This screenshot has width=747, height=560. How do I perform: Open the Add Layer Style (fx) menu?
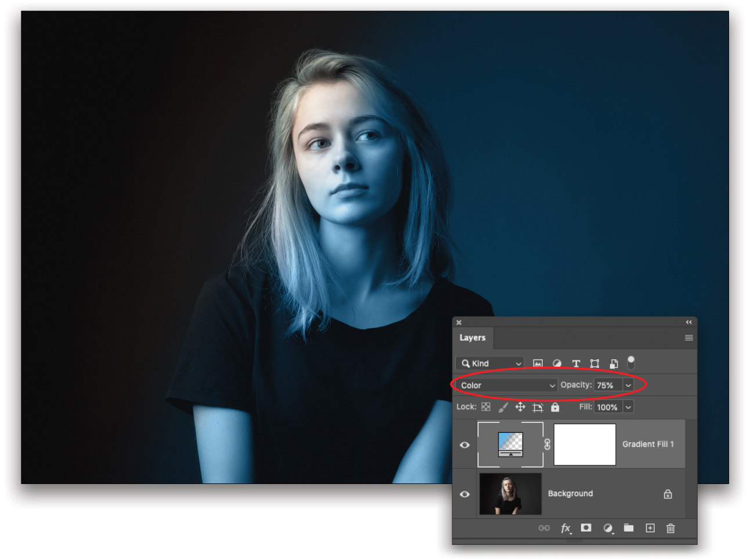[566, 528]
